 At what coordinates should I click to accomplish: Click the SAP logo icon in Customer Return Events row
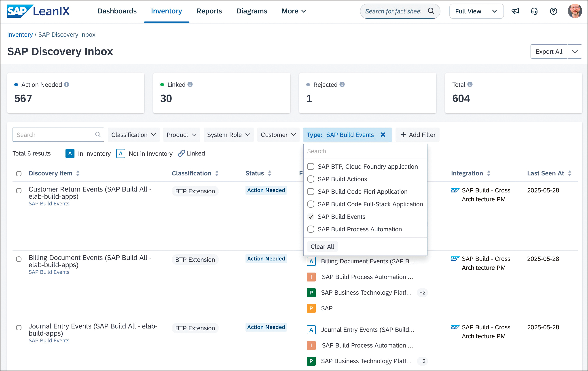455,190
